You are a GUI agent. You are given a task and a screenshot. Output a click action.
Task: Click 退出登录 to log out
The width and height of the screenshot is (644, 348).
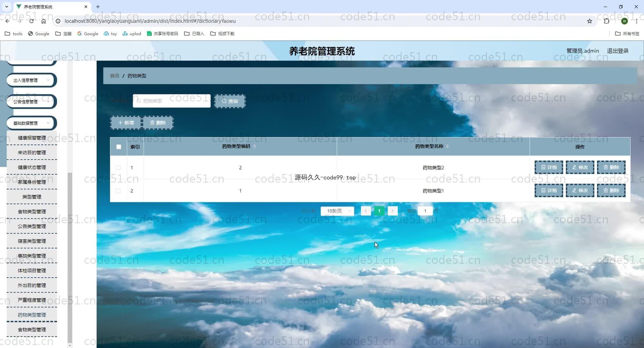point(618,51)
